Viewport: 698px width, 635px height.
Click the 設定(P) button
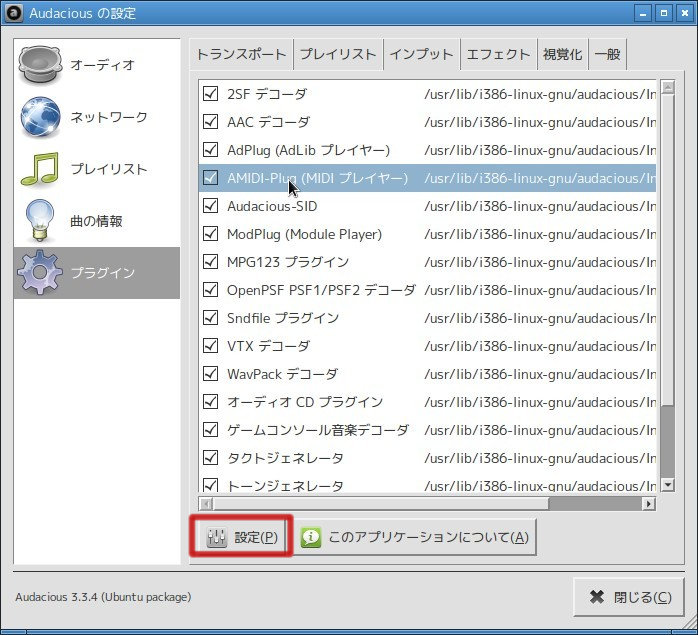tap(241, 537)
